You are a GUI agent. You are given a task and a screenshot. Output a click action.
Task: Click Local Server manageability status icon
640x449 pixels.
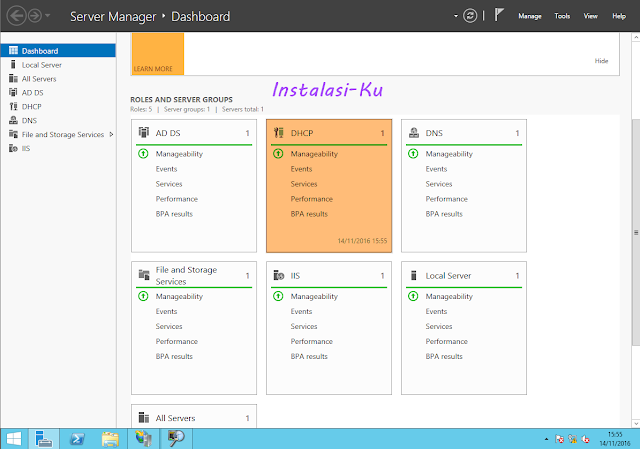coord(413,296)
